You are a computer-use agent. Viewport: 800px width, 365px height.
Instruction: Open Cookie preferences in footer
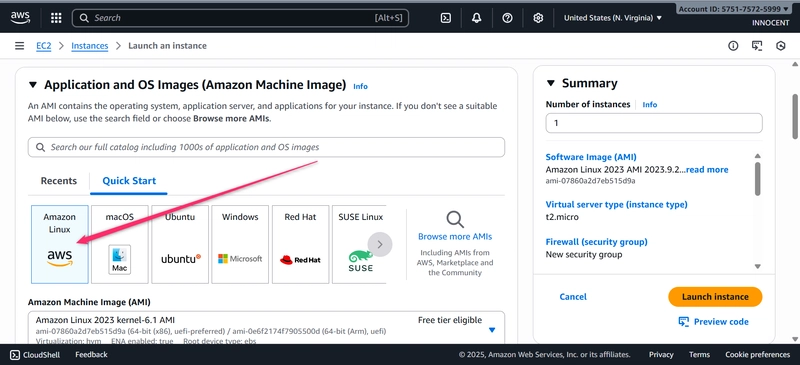[x=758, y=355]
